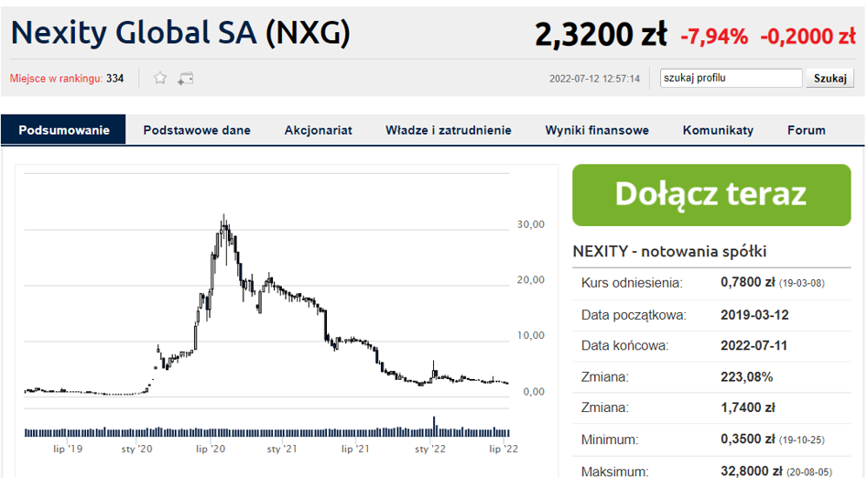Open the Komunikaty tab
Viewport: 868px width, 478px height.
718,130
